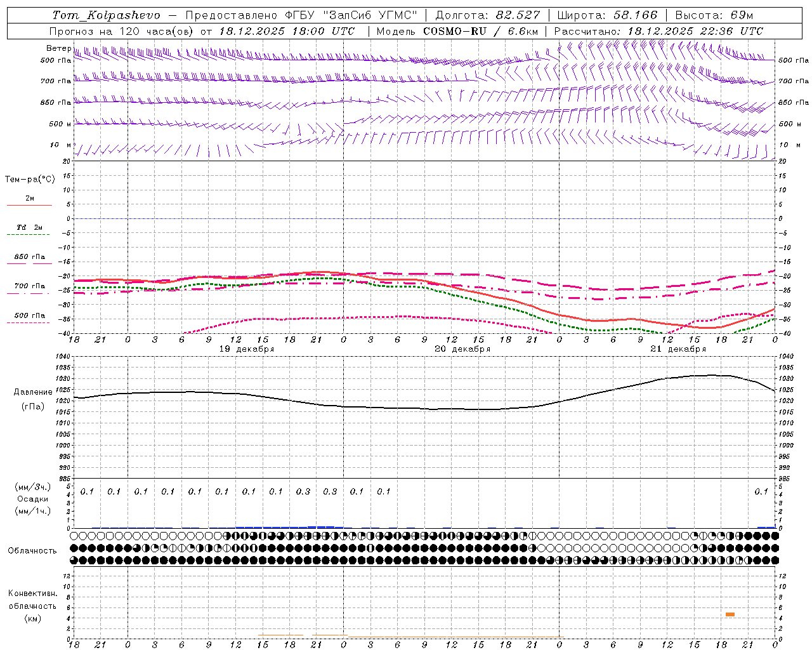This screenshot has height=650, width=812.
Task: Click the 21 декабря date label
Action: coord(678,349)
